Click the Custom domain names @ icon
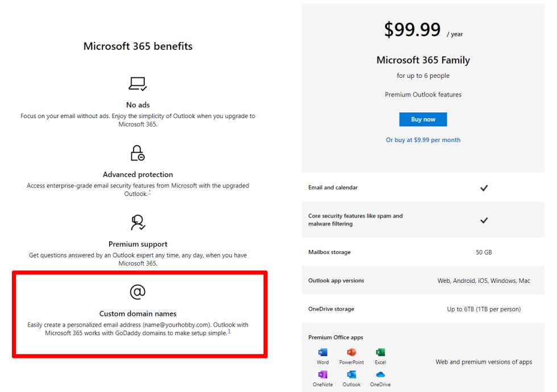The width and height of the screenshot is (557, 392). [x=138, y=292]
